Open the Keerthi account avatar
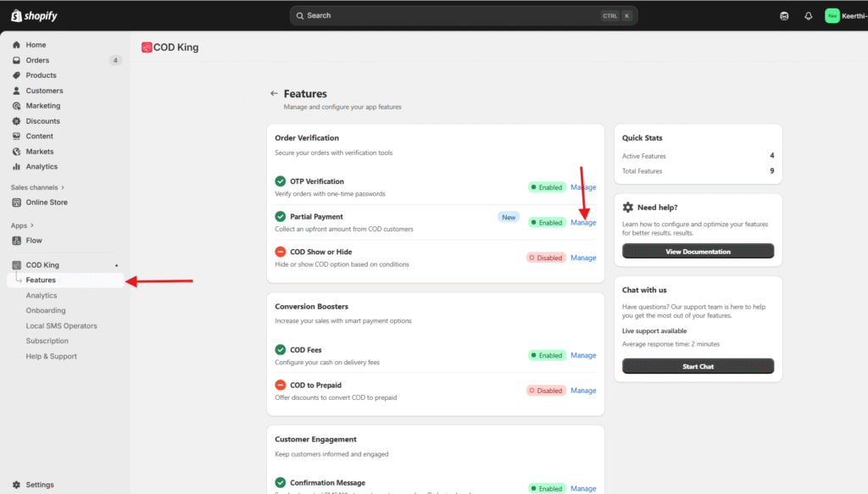 (x=832, y=16)
